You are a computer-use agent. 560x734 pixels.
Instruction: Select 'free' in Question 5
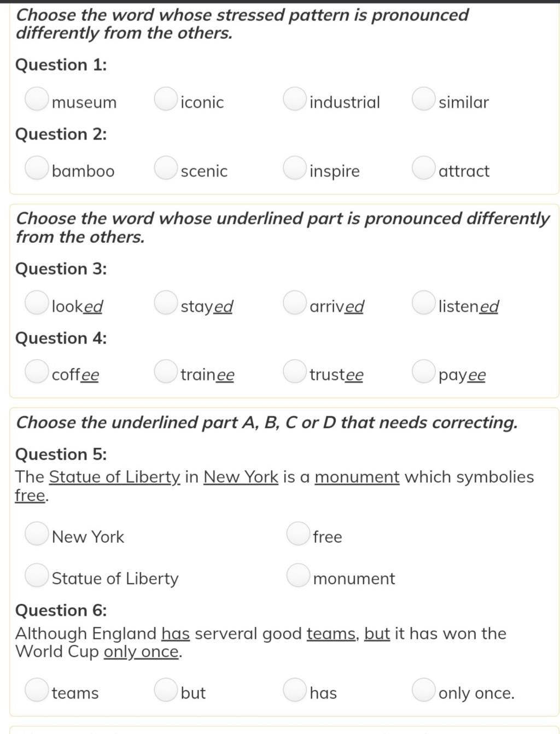pyautogui.click(x=298, y=534)
